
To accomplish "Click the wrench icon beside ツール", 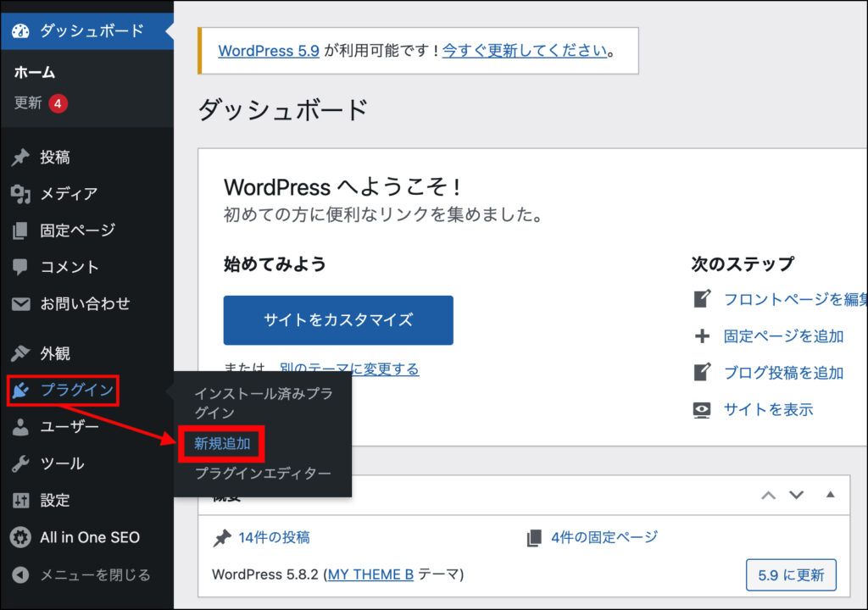I will 20,463.
